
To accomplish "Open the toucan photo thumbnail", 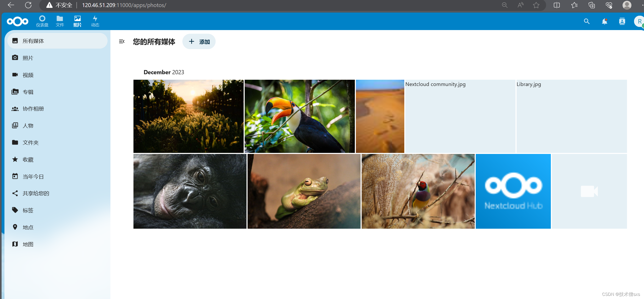I will pyautogui.click(x=300, y=116).
